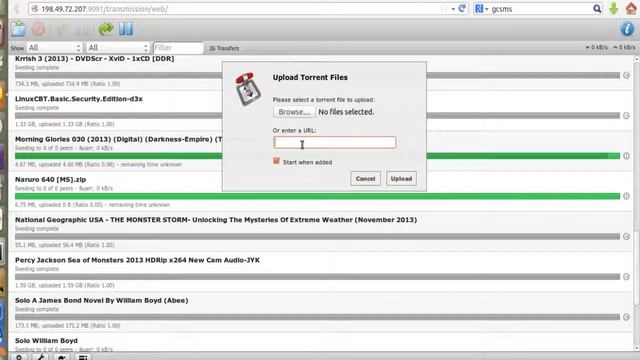This screenshot has width=640, height=360.
Task: Click the browser back arrow
Action: pos(17,9)
